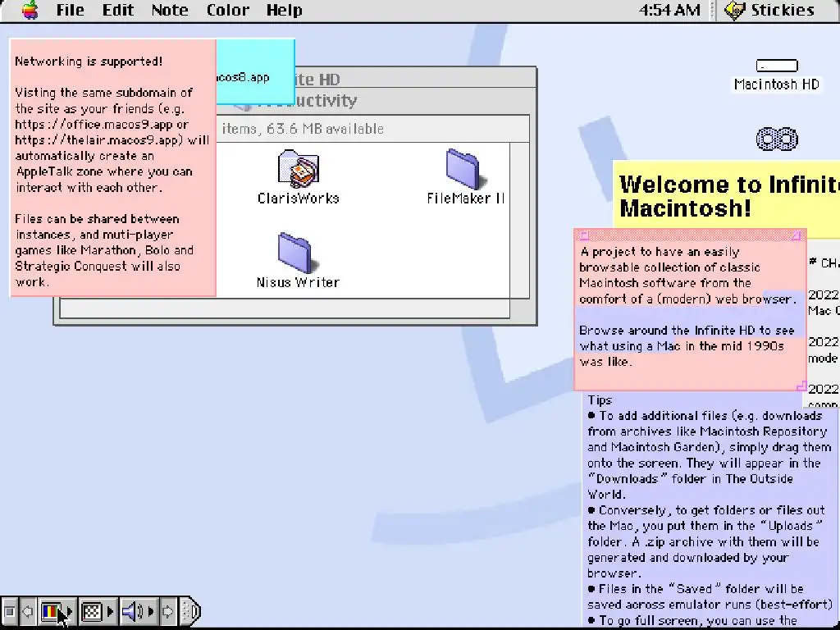This screenshot has width=840, height=630.
Task: Click the zoom box on 'A project' note
Action: coord(797,235)
